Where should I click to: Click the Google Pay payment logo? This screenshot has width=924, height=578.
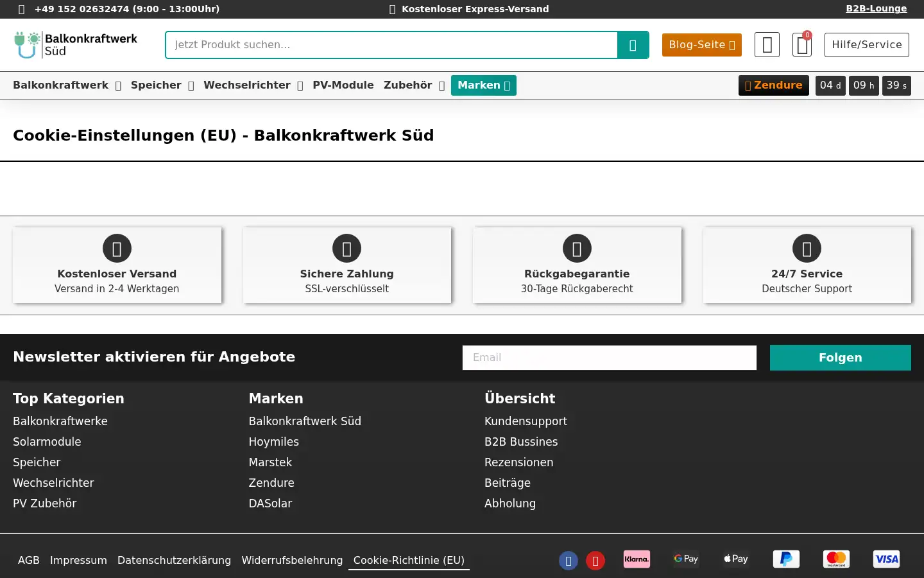686,559
